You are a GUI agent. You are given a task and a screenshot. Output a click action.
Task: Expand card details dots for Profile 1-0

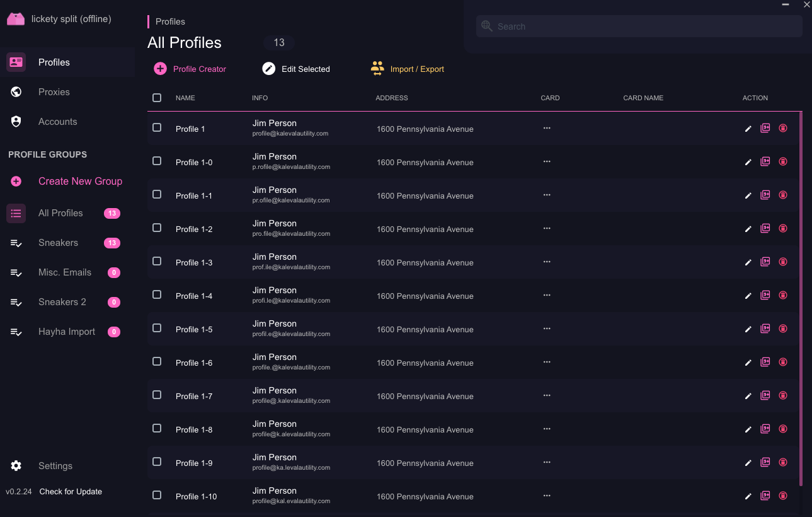[547, 161]
